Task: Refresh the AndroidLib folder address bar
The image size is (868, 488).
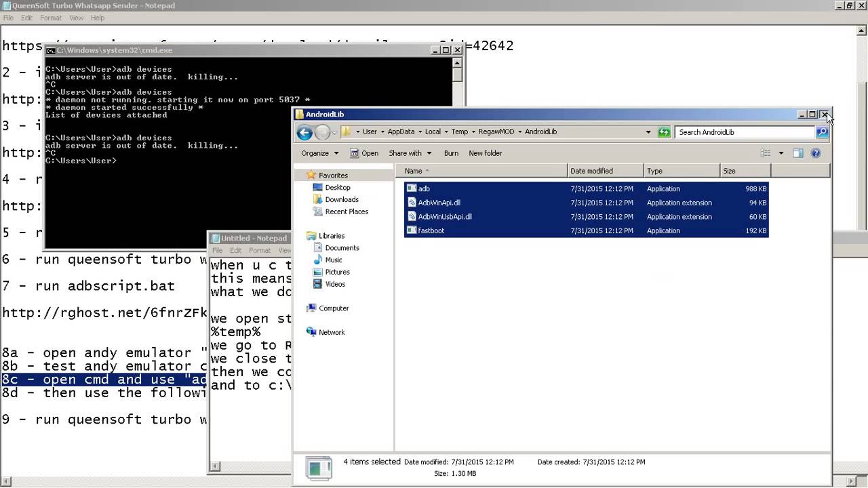Action: [664, 132]
